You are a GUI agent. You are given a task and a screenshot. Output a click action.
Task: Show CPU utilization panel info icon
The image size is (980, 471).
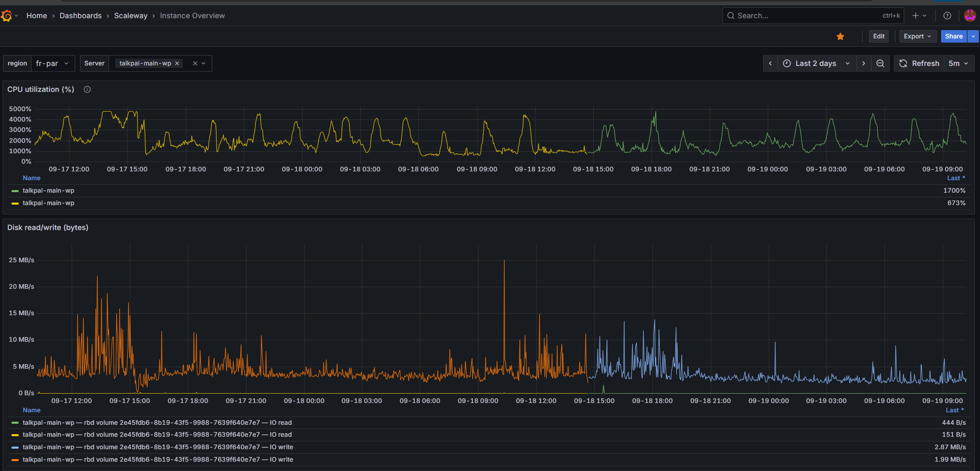87,89
